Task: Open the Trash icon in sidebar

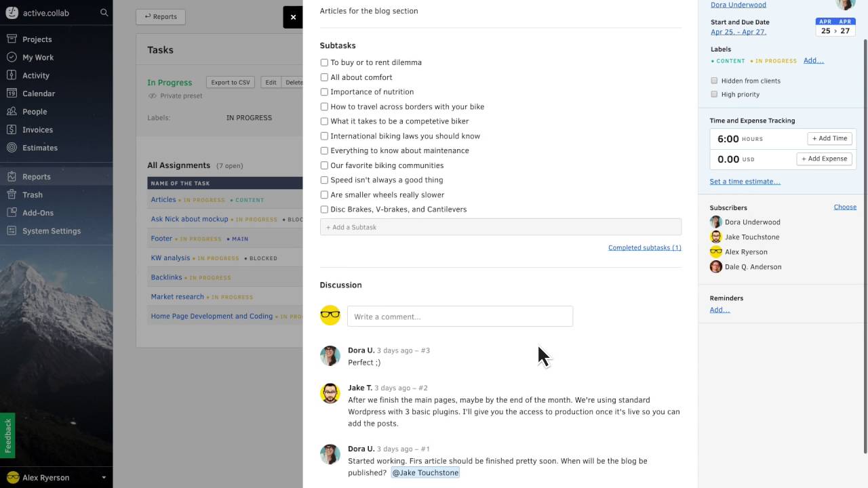Action: pos(12,195)
